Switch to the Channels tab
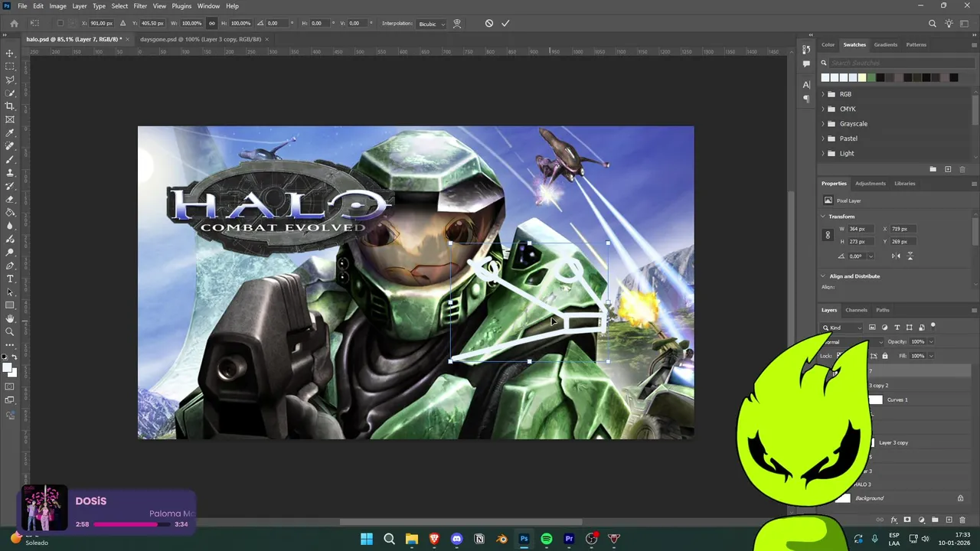 tap(856, 310)
